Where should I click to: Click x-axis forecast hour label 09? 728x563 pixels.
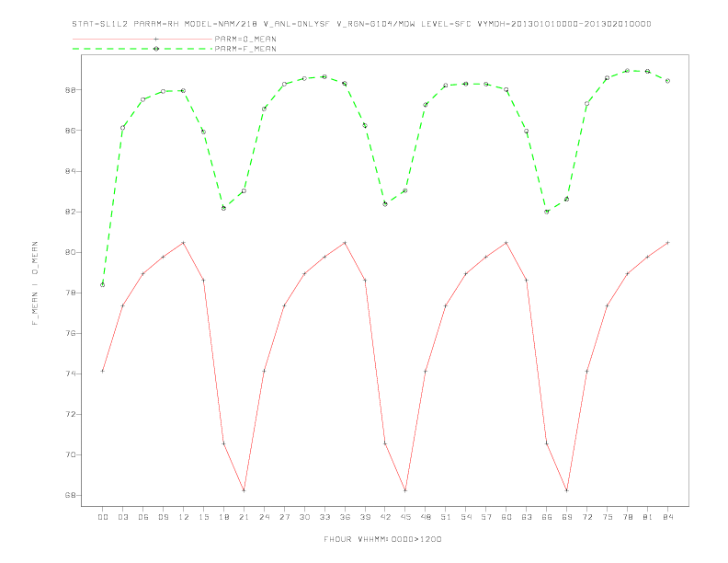tap(163, 517)
